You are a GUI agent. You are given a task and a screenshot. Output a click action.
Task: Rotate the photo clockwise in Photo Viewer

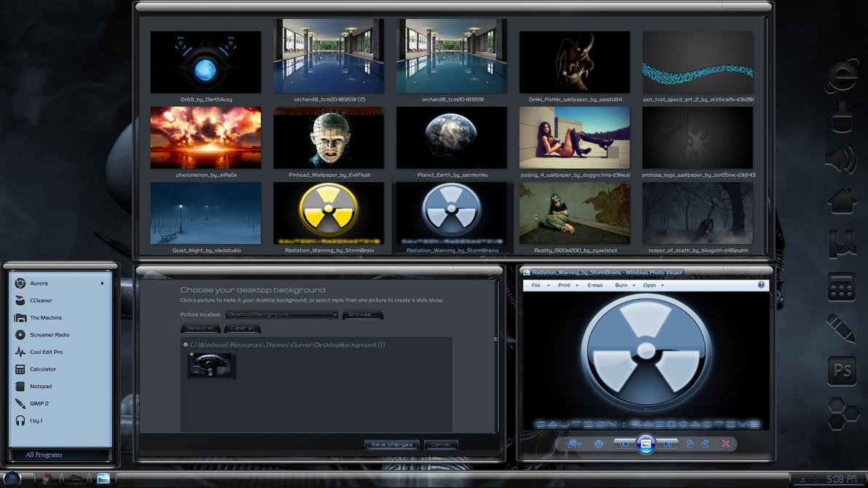click(x=705, y=444)
